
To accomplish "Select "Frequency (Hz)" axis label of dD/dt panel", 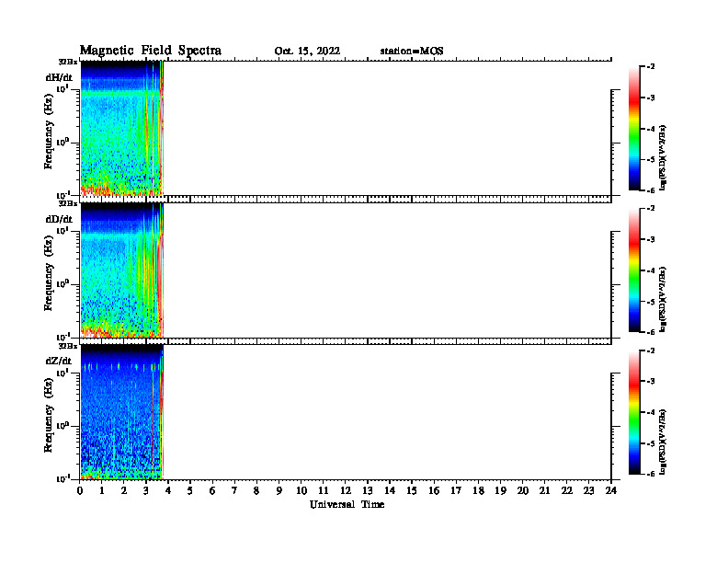I will pos(49,273).
